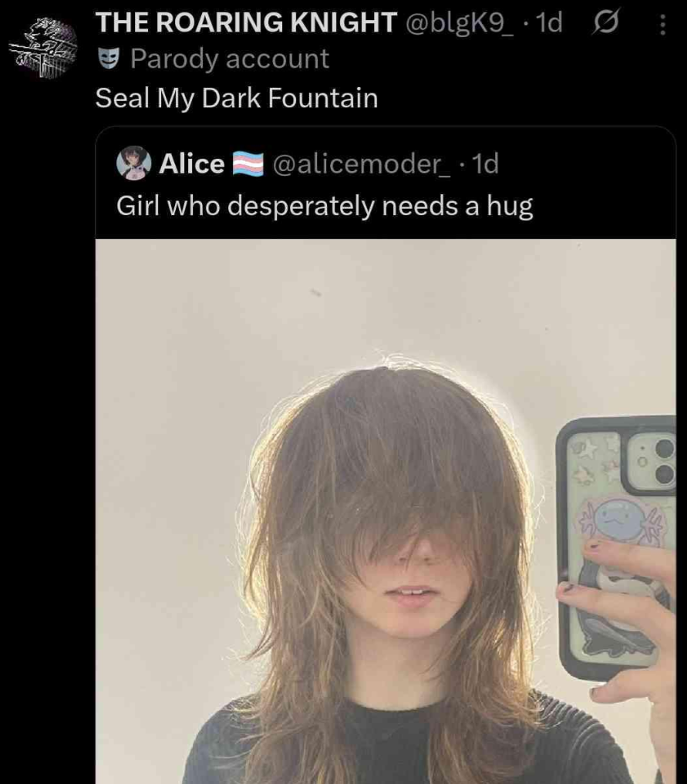687x784 pixels.
Task: Open the tweet text Seal My Dark Fountain
Action: tap(237, 97)
